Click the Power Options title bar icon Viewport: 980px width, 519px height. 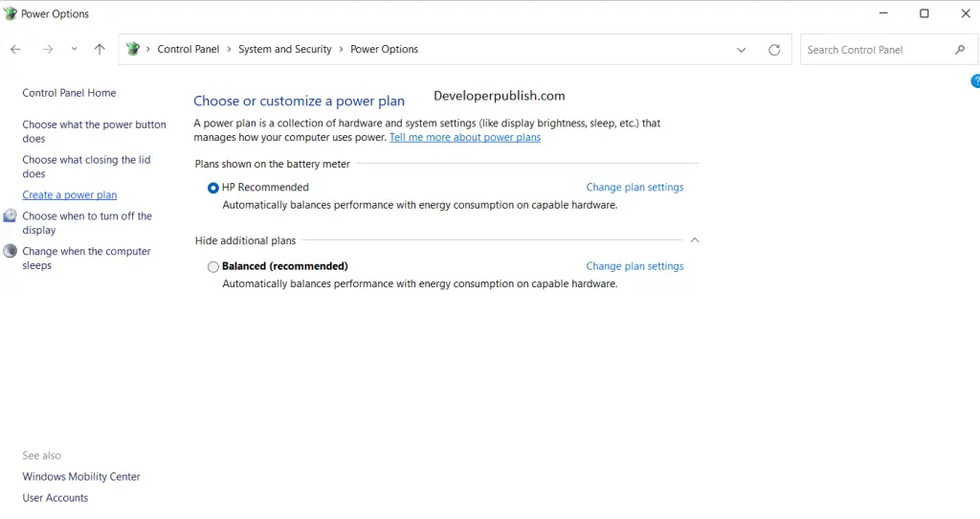click(10, 13)
